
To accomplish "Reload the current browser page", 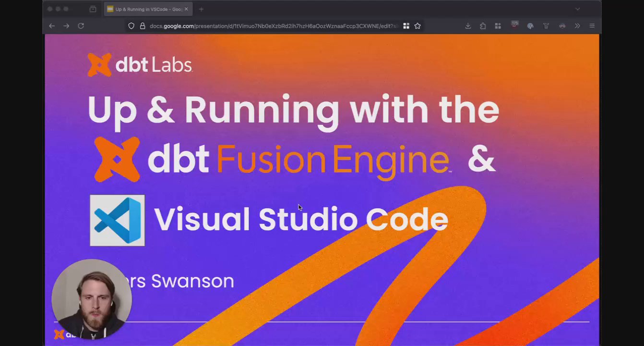I will pos(81,26).
